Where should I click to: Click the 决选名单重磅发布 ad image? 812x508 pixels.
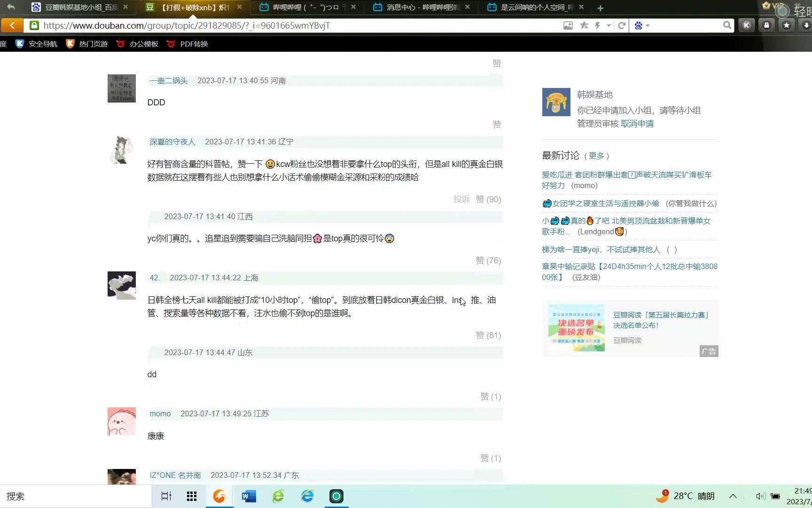(x=577, y=328)
